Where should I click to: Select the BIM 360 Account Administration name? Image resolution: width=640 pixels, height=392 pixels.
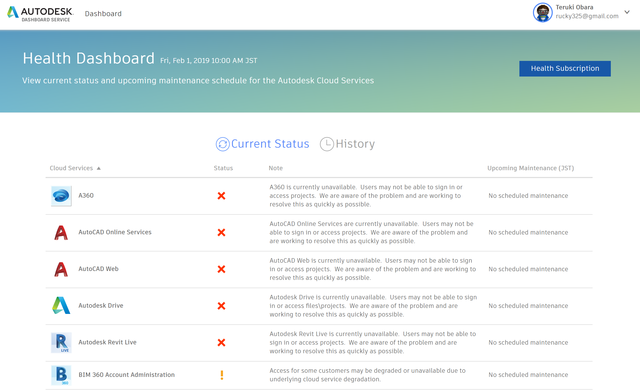coord(127,375)
